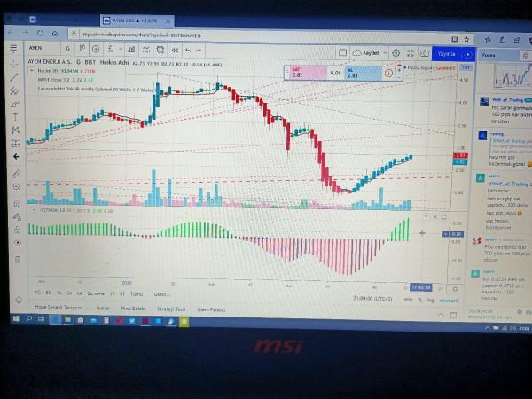532x399 pixels.
Task: Select the 1G date range
Action: (x=38, y=293)
